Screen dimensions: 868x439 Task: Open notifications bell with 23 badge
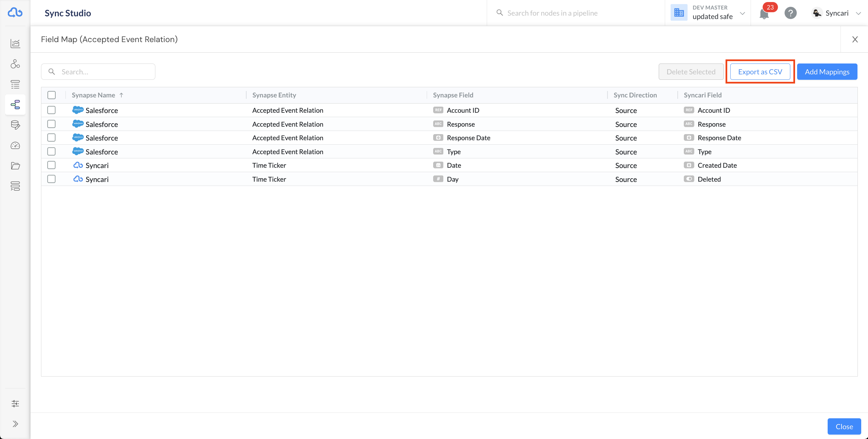(764, 14)
